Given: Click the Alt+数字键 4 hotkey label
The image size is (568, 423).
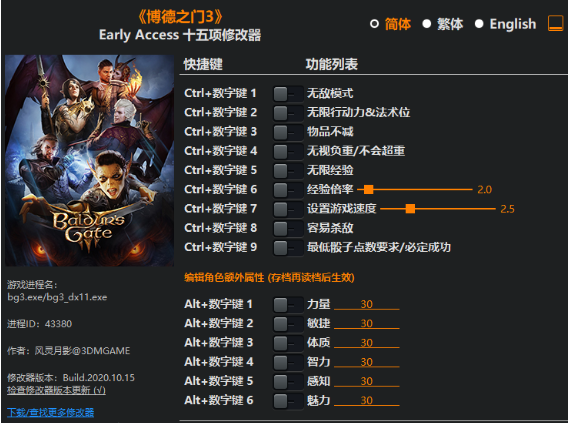Looking at the screenshot, I should [218, 362].
